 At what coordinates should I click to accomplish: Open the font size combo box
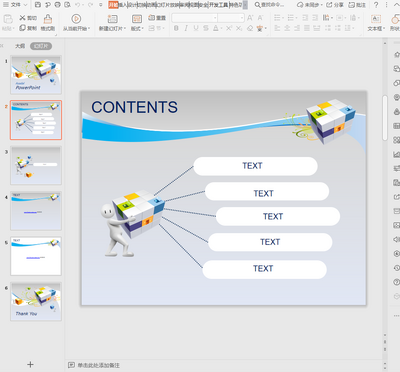231,18
